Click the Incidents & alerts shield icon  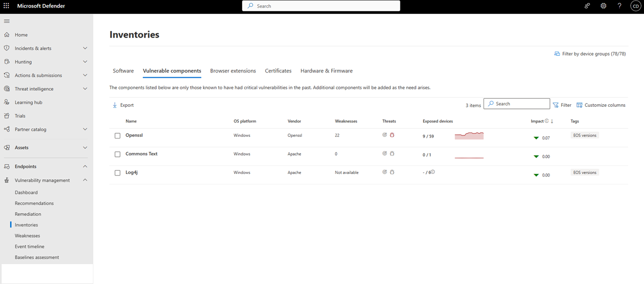click(x=7, y=48)
